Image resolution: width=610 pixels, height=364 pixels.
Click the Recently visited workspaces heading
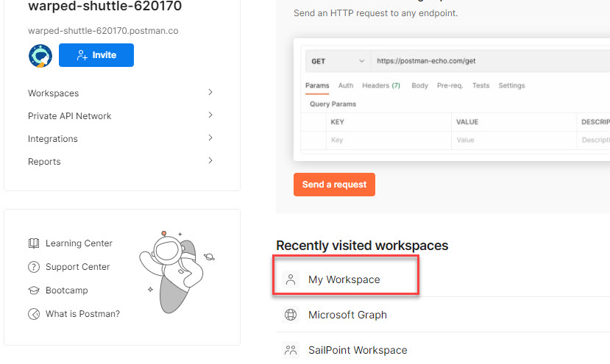pyautogui.click(x=362, y=246)
